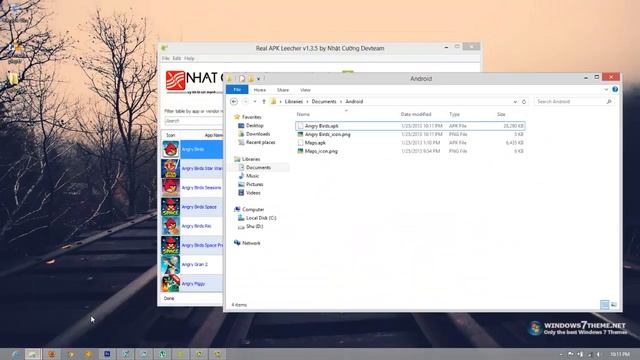Sort files by the Type column header
Viewport: 640px width, 360px height.
454,114
